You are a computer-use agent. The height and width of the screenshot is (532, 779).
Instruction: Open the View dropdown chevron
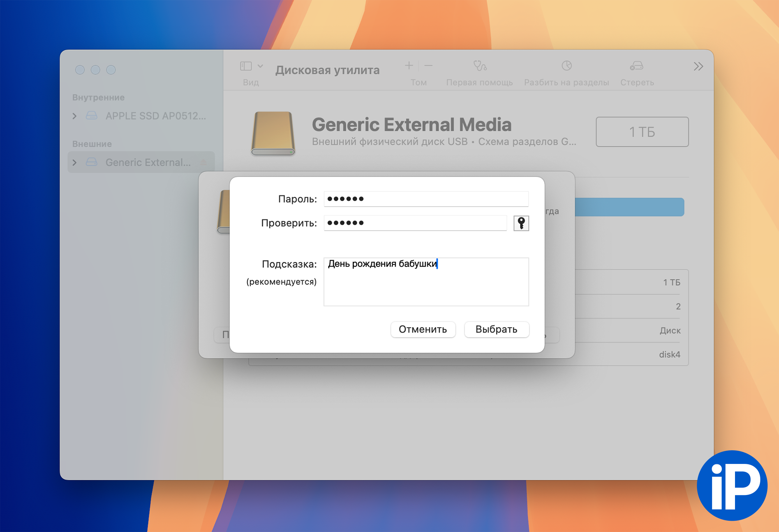[x=260, y=66]
